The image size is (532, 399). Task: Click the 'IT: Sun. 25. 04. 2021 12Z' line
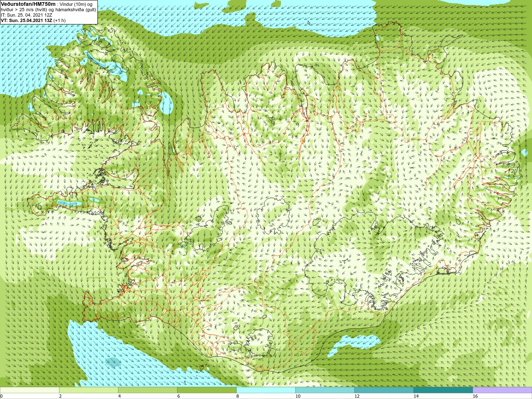[x=27, y=15]
